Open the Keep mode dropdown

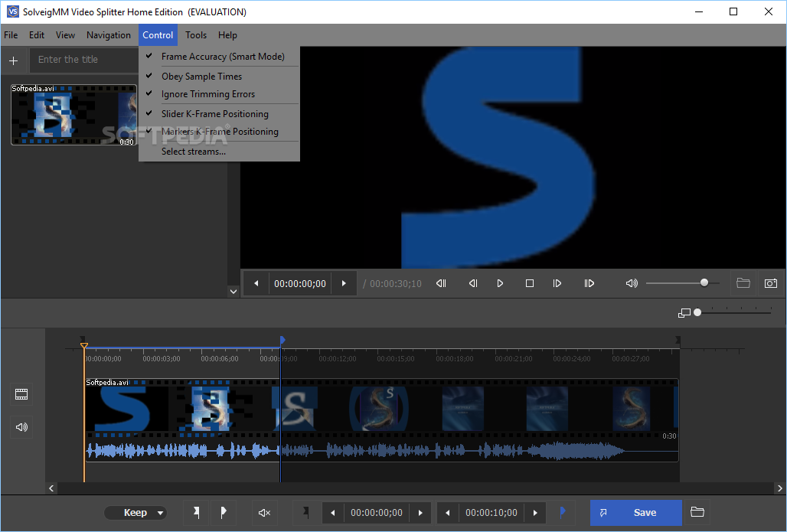136,512
